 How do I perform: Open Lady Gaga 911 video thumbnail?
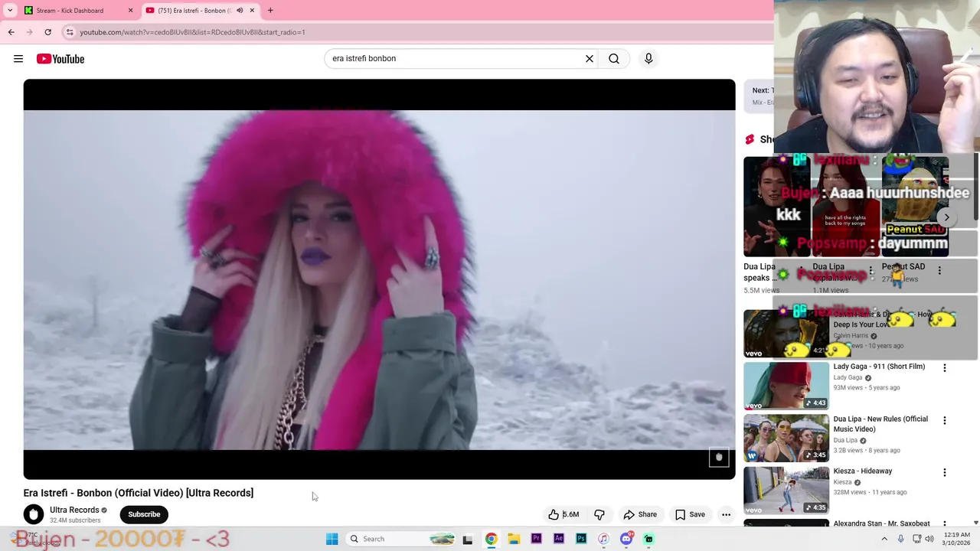786,386
